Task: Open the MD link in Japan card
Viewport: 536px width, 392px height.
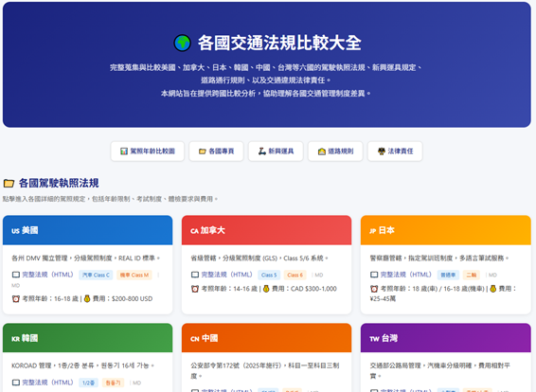Action: pyautogui.click(x=492, y=275)
